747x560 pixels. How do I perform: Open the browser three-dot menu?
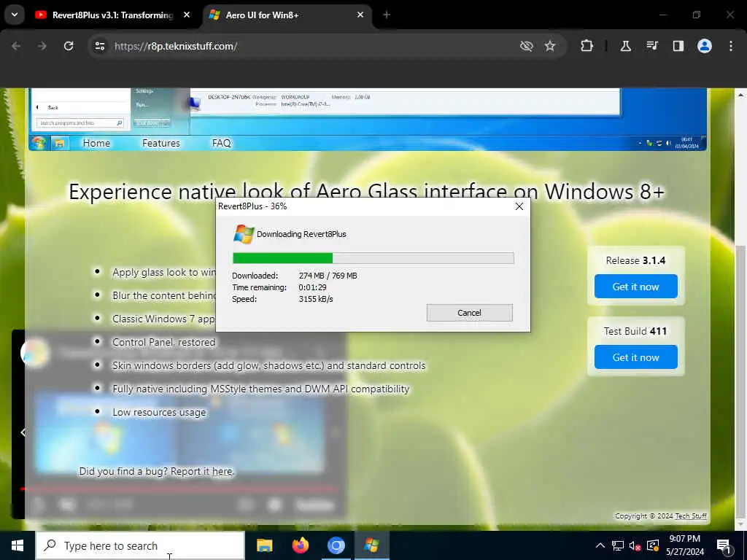tap(730, 46)
